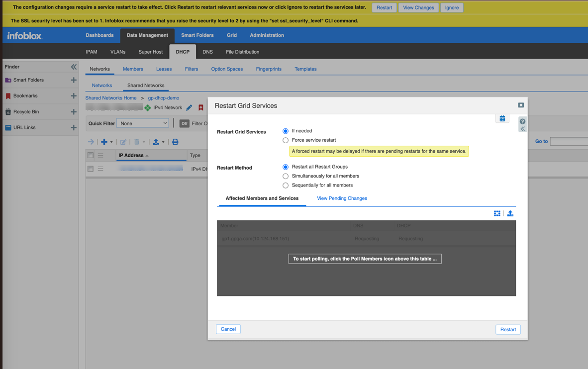Click the pencil edit icon beside IPv4 Network
588x369 pixels.
coord(189,107)
